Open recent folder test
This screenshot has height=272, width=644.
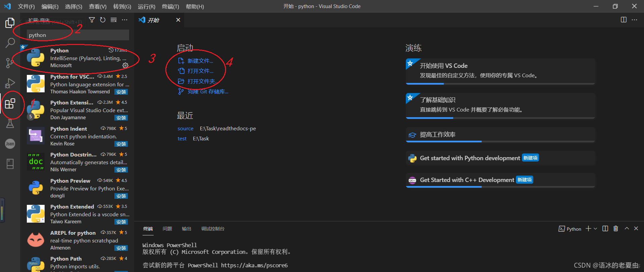click(x=182, y=139)
